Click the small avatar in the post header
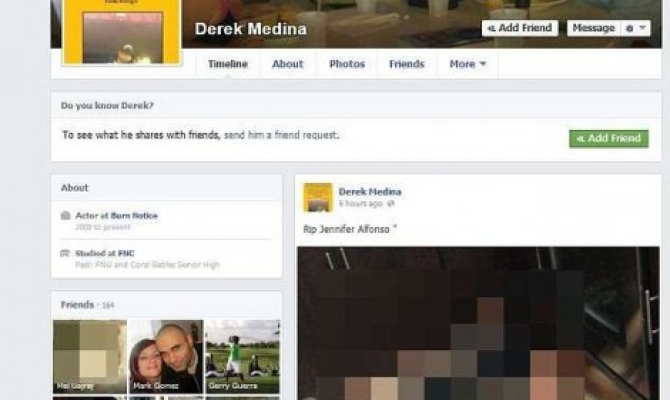Image resolution: width=670 pixels, height=400 pixels. pyautogui.click(x=318, y=197)
